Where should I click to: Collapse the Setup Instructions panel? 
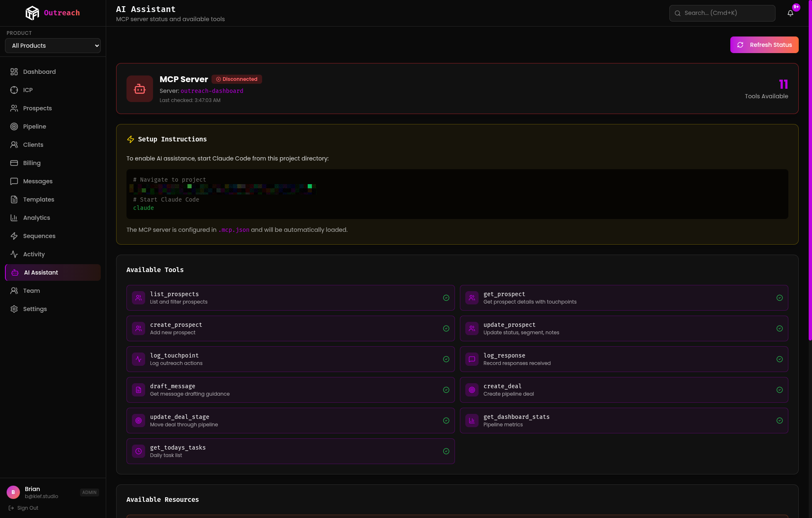(x=172, y=139)
